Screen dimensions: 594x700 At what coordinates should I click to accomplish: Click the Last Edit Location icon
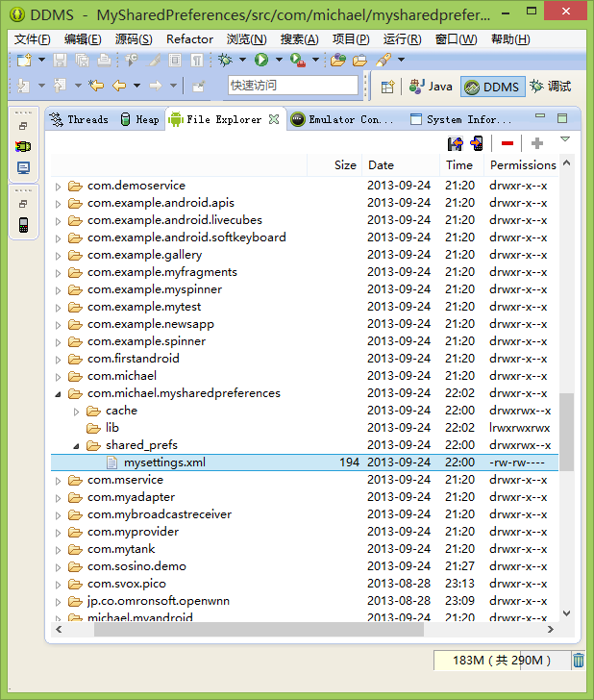pos(96,86)
